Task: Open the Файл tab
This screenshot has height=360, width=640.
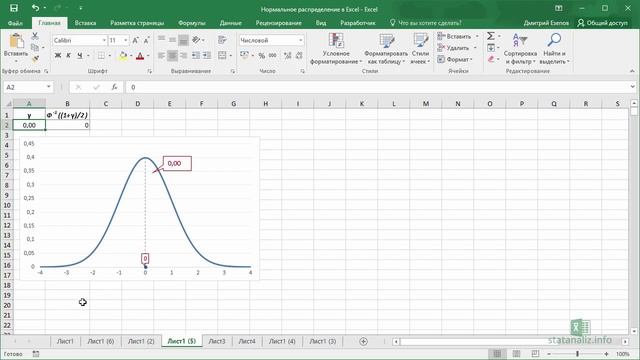Action: point(15,23)
